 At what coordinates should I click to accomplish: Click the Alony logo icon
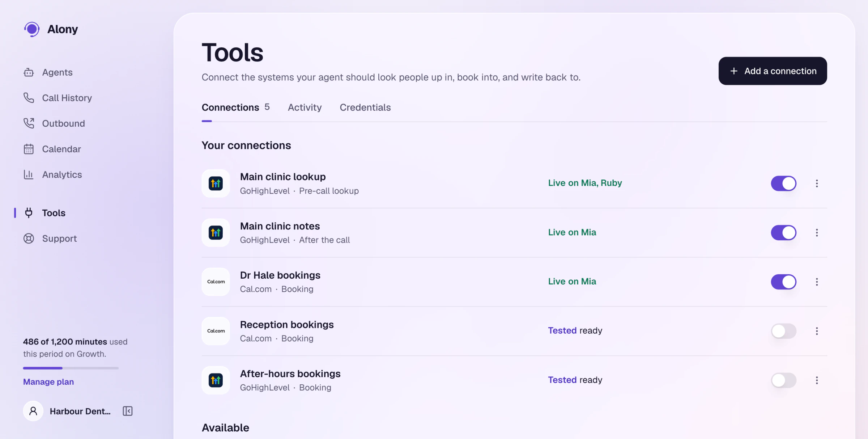pyautogui.click(x=32, y=29)
